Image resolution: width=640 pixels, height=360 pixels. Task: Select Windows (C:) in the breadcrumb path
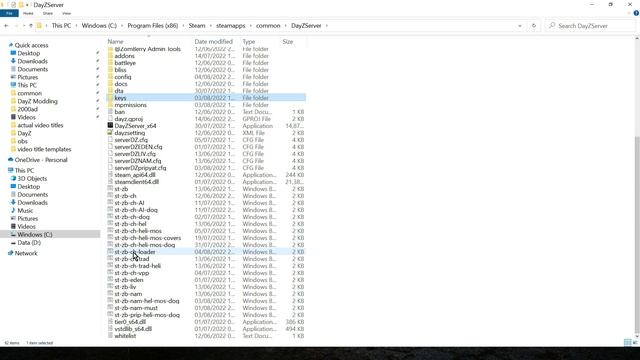point(99,26)
